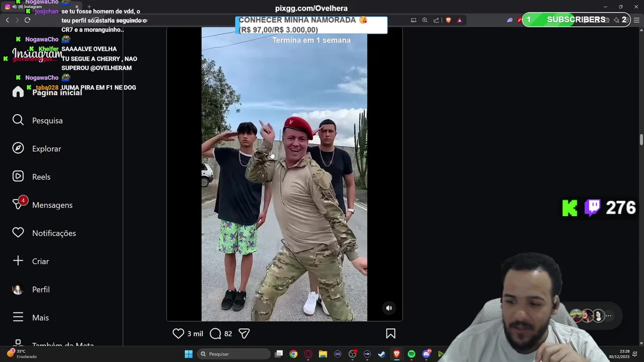The image size is (644, 362).
Task: Click taskbar Pesquisar search box
Action: tap(233, 354)
